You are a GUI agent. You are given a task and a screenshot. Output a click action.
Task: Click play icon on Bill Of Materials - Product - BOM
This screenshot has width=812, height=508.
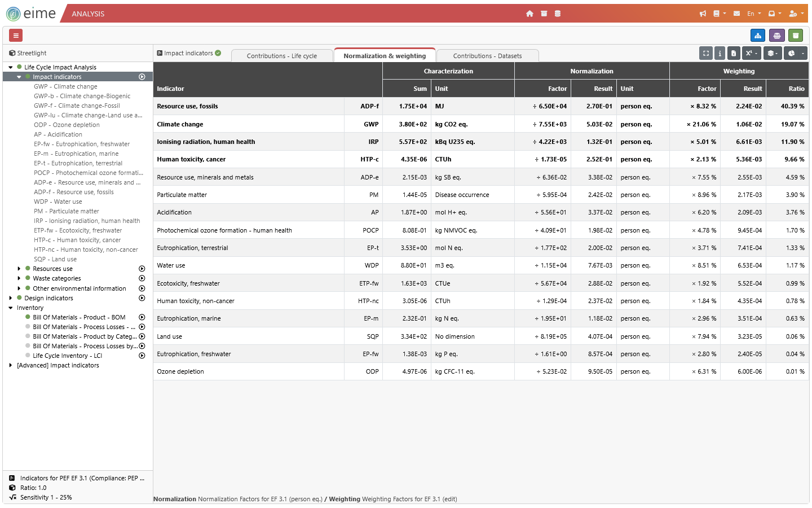coord(142,317)
